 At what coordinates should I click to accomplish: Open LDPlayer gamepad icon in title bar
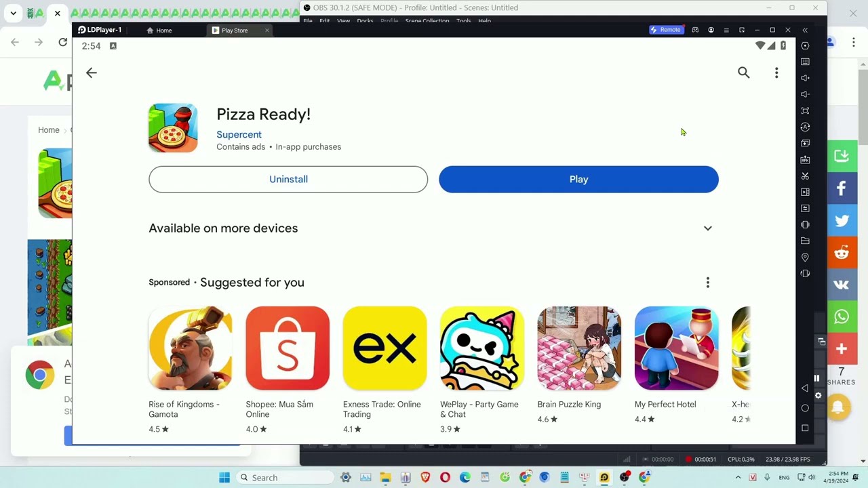click(x=695, y=30)
